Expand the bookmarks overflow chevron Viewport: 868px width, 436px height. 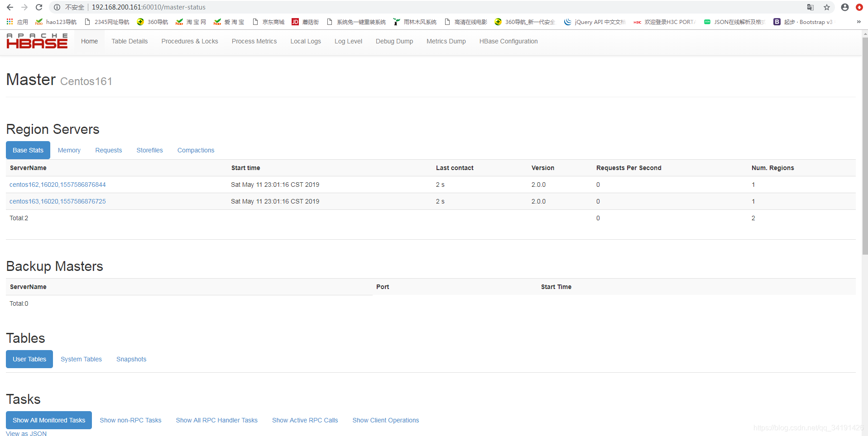coord(858,22)
